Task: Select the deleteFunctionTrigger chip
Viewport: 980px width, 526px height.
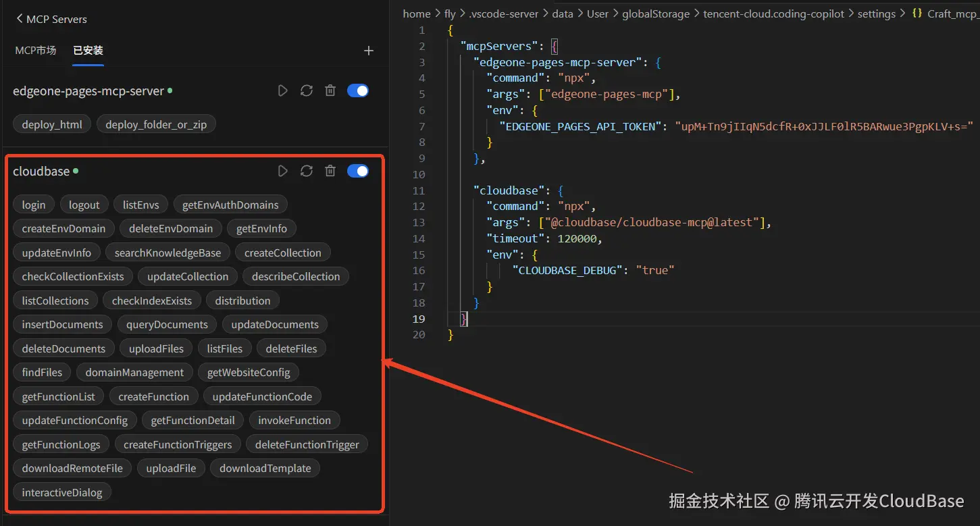Action: tap(307, 444)
